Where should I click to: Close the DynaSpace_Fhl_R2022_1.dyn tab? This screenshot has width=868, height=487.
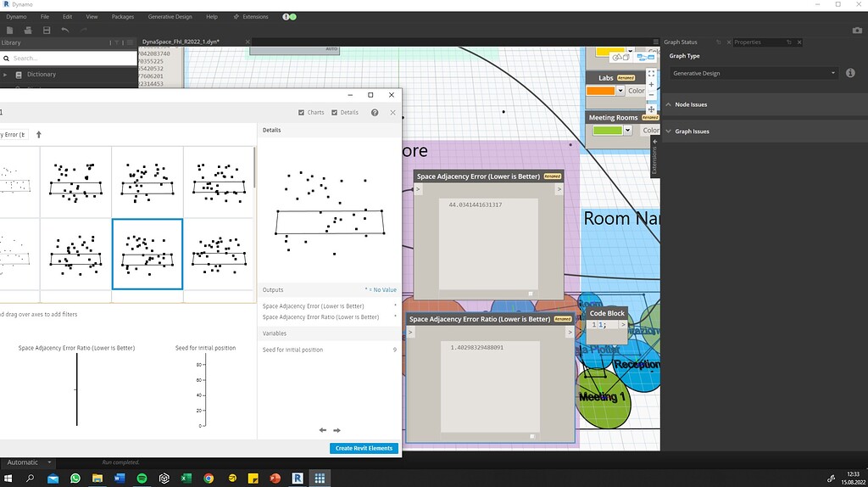[248, 42]
